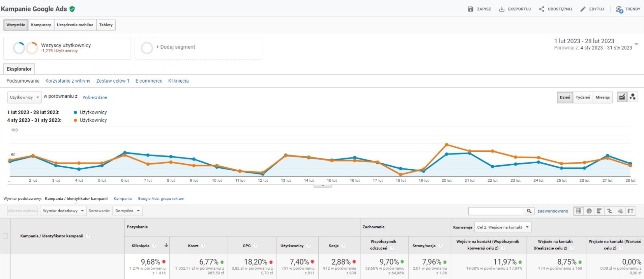The width and height of the screenshot is (644, 279).
Task: Tick the table header select-all checkbox
Action: pos(5,236)
